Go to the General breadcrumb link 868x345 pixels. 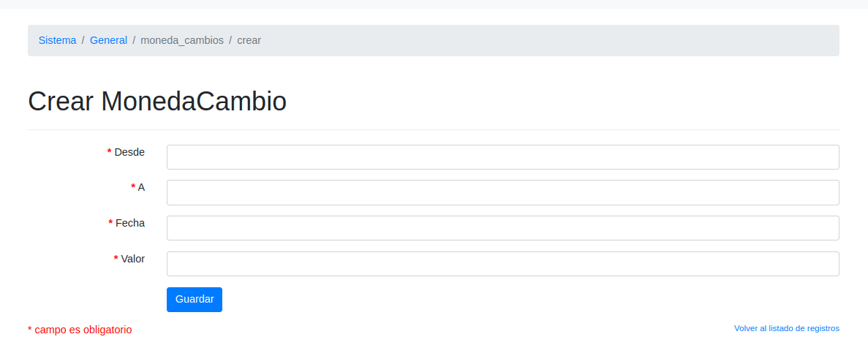pos(108,40)
